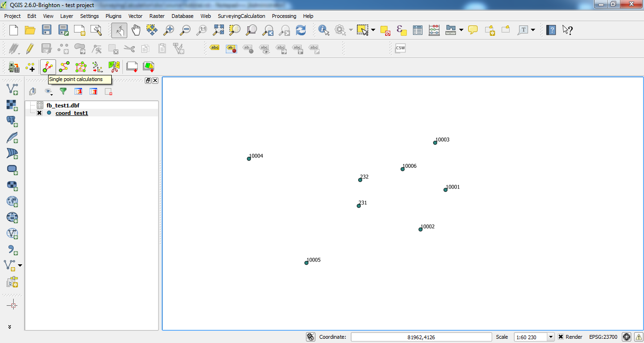The height and width of the screenshot is (343, 644).
Task: Toggle the Render checkbox in status bar
Action: [561, 337]
